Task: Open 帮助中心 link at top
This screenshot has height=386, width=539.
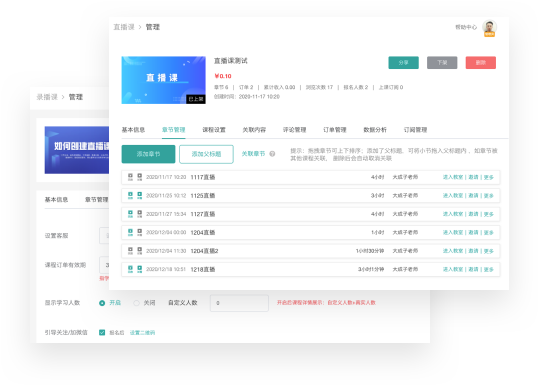Action: point(466,27)
